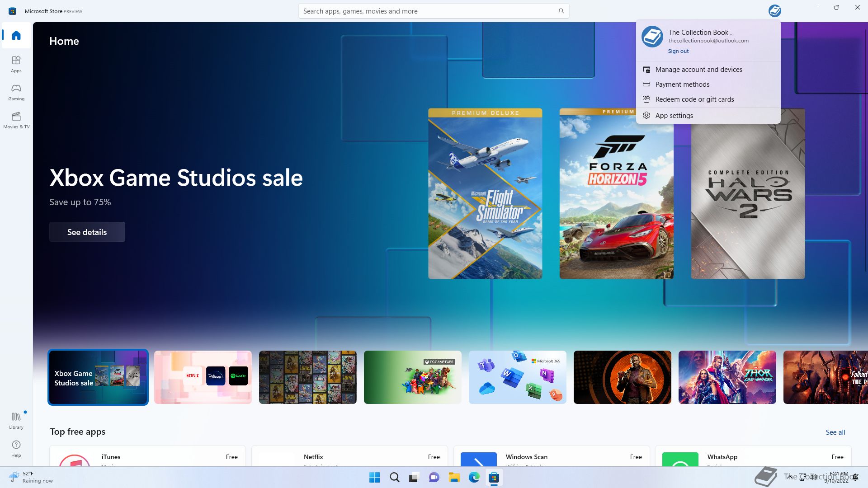
Task: Open the Home tab in the sidebar
Action: 16,35
